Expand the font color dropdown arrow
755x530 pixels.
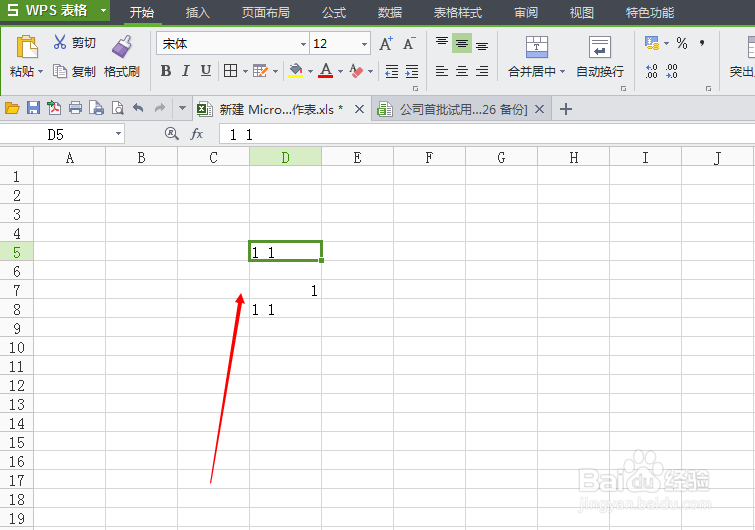[340, 72]
